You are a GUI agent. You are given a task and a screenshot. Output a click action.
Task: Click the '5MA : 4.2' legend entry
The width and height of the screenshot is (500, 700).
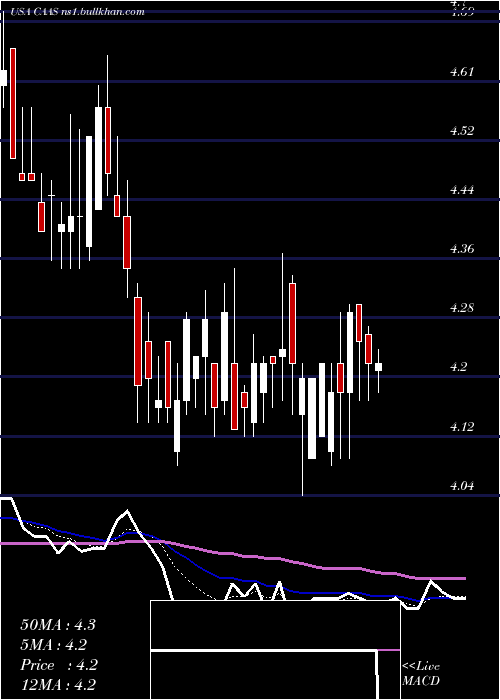(54, 645)
